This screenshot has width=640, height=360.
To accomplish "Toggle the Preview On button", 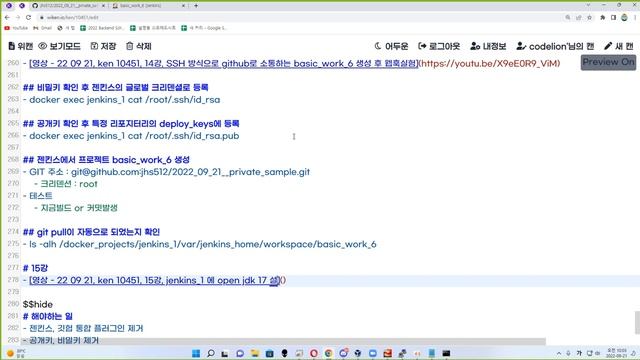I will [x=608, y=62].
